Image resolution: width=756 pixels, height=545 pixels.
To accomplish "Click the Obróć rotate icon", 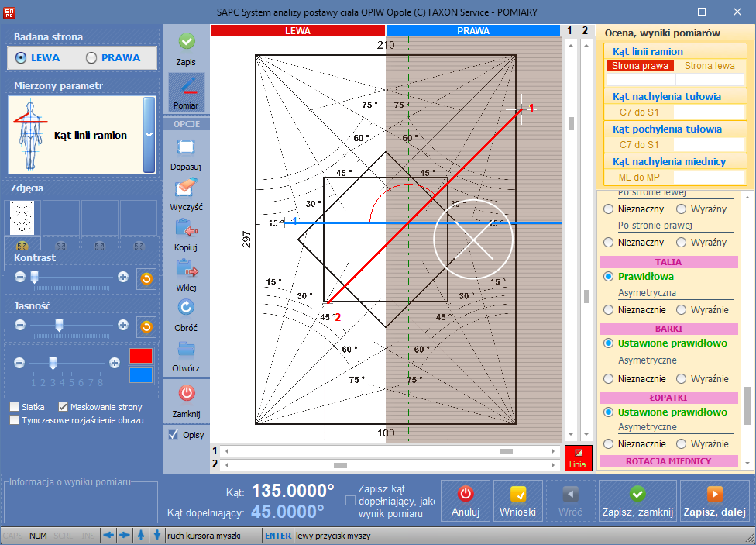I will [x=186, y=309].
